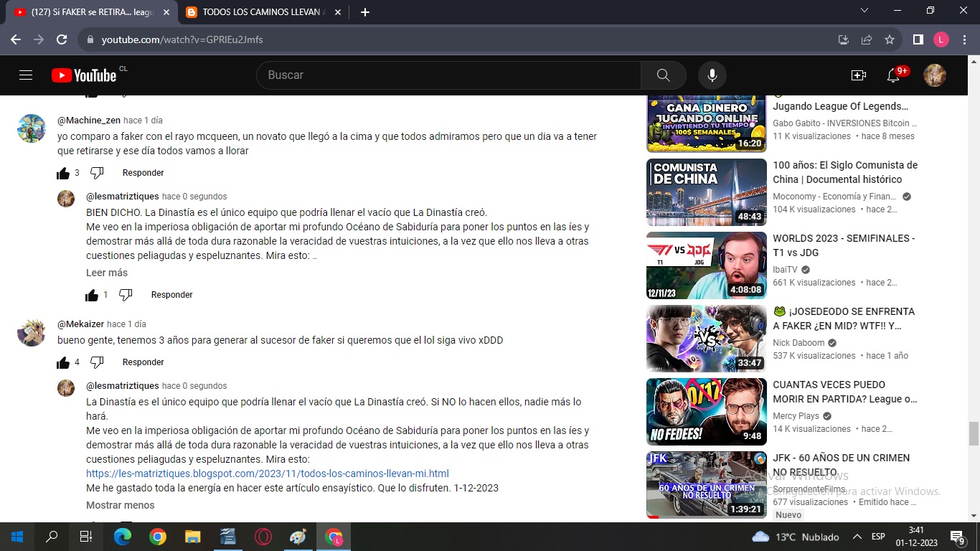Reply to the collapsed @lesmatriztiques reply
Screen dimensions: 980x551
(172, 295)
